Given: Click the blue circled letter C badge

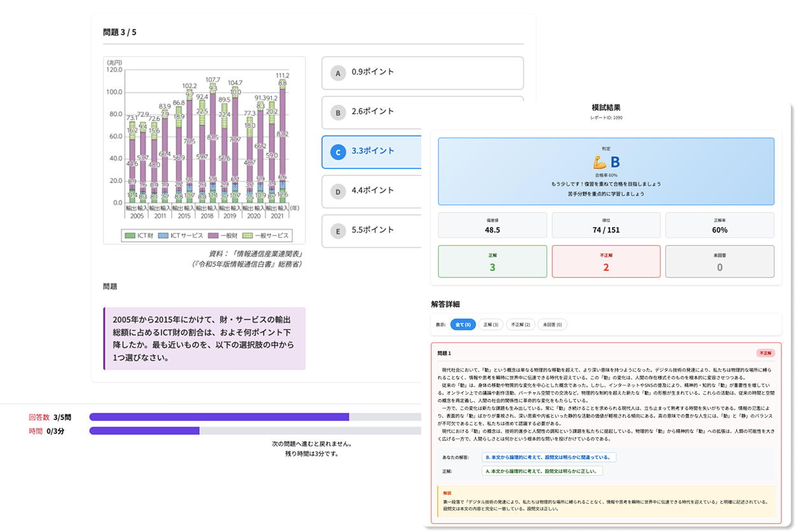Looking at the screenshot, I should 338,152.
